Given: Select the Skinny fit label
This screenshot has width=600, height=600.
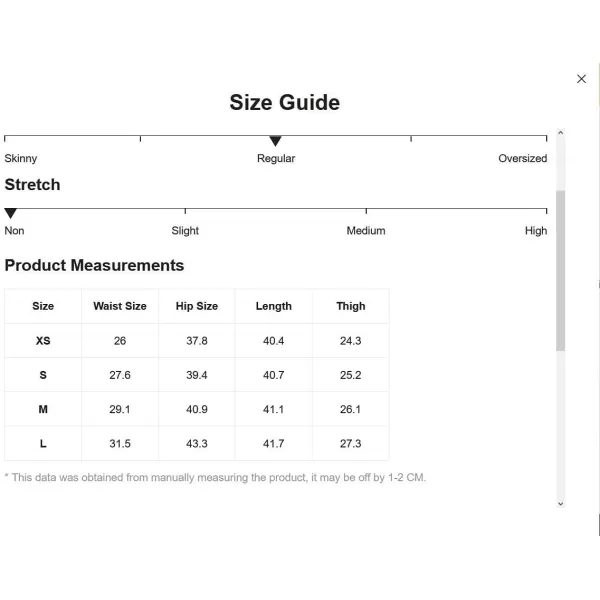Looking at the screenshot, I should [21, 158].
